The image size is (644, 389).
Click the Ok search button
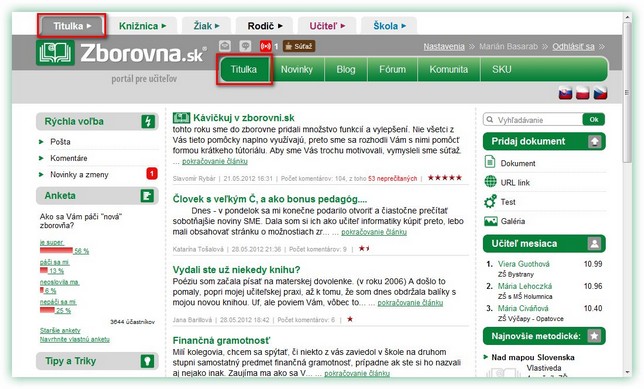tap(593, 120)
